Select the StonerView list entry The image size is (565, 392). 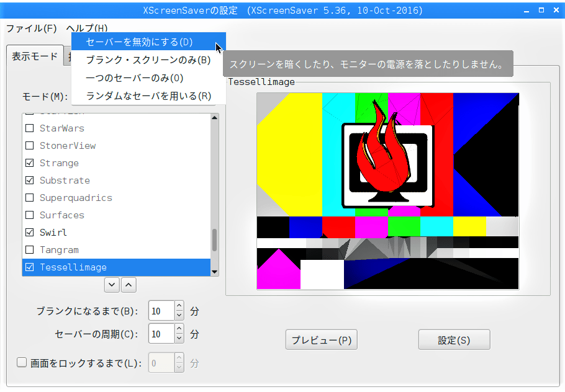(116, 145)
